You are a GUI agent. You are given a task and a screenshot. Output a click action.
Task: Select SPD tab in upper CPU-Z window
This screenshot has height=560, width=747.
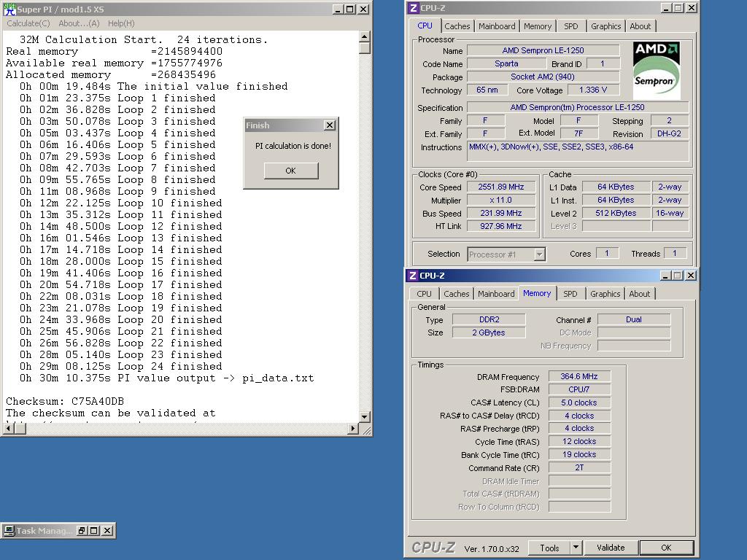(x=570, y=26)
